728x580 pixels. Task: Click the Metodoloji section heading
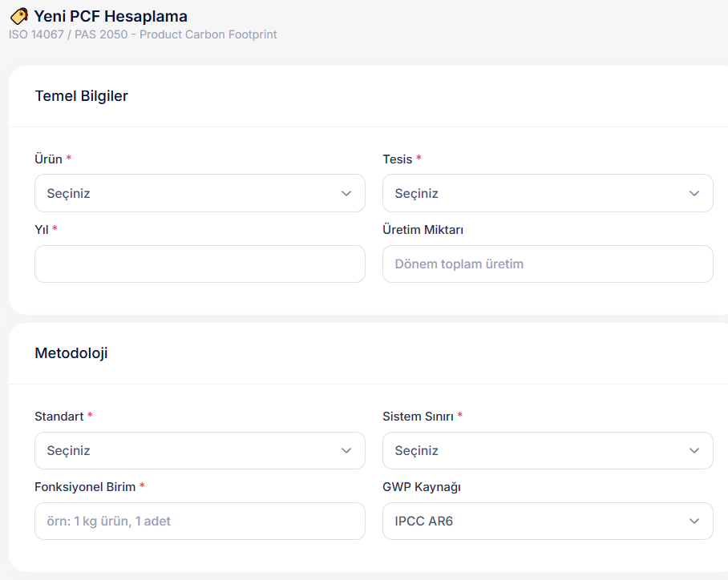coord(71,353)
